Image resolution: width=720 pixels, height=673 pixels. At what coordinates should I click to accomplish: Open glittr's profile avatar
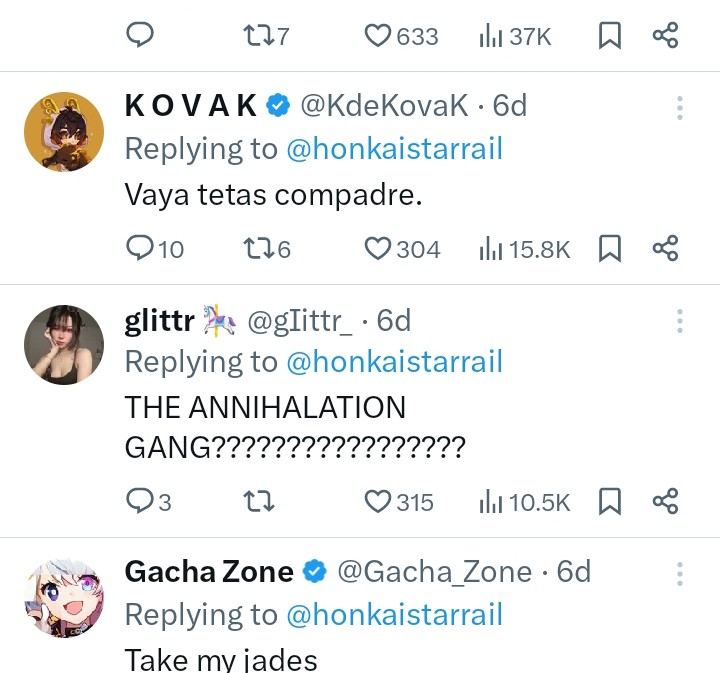pyautogui.click(x=64, y=345)
